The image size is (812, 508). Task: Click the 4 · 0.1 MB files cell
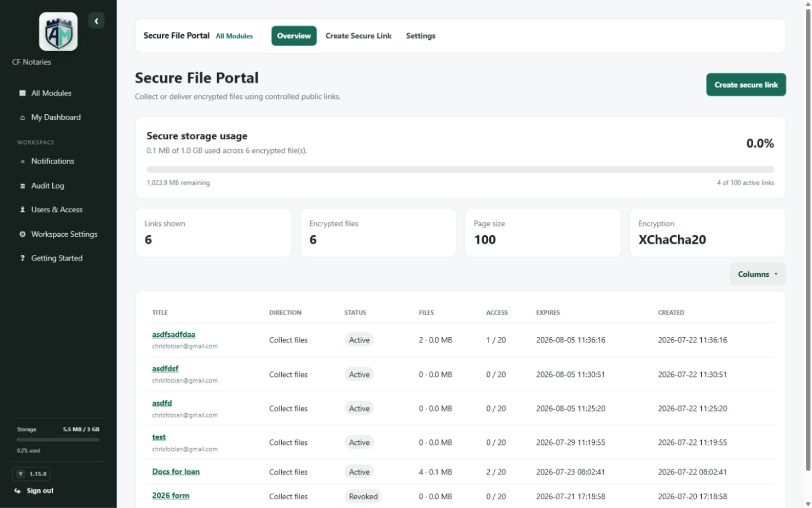(435, 472)
